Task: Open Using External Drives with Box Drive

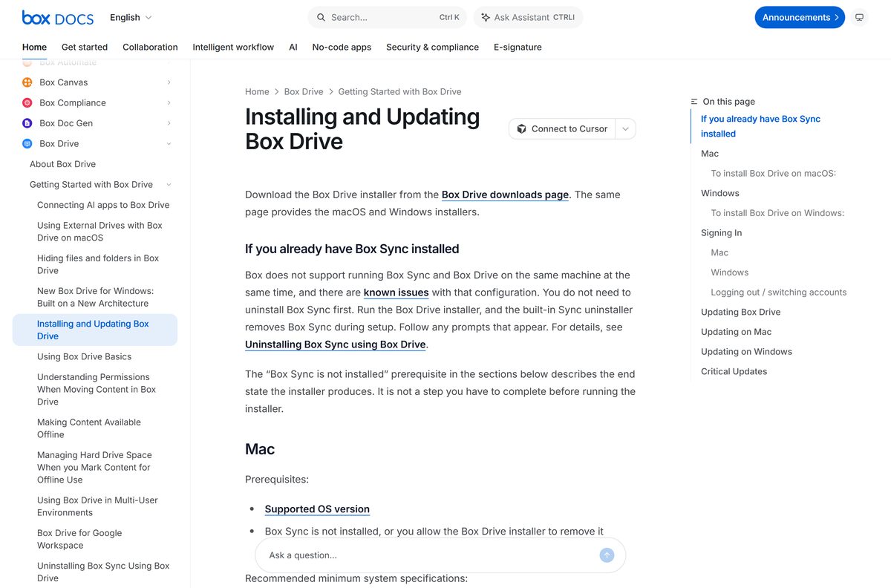Action: 99,232
